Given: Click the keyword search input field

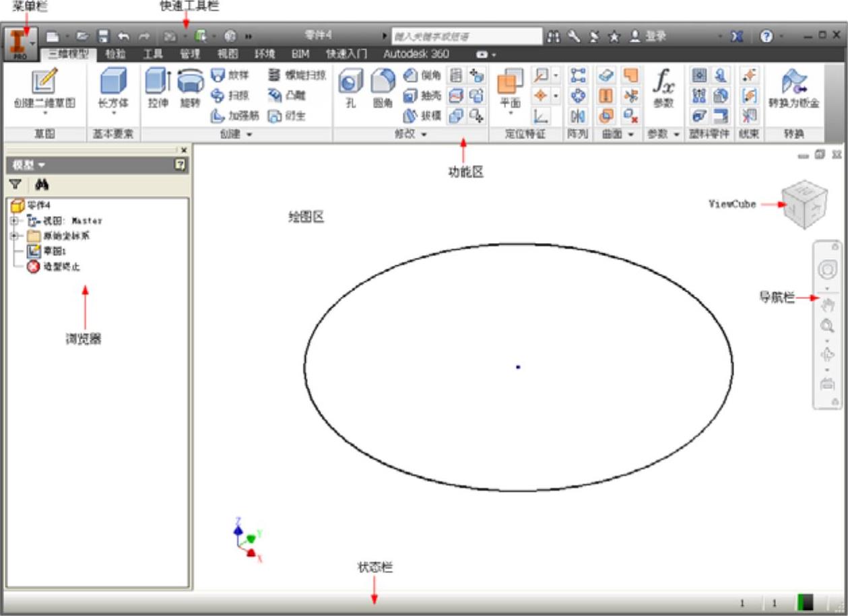Looking at the screenshot, I should (x=467, y=36).
